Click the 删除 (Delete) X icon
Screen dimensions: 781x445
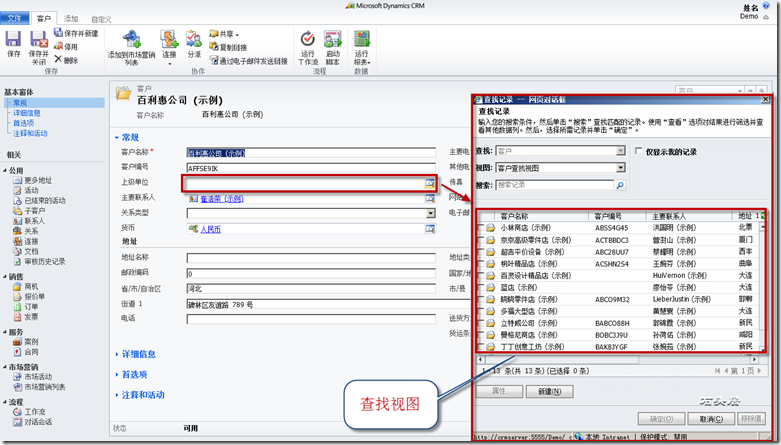coord(58,59)
